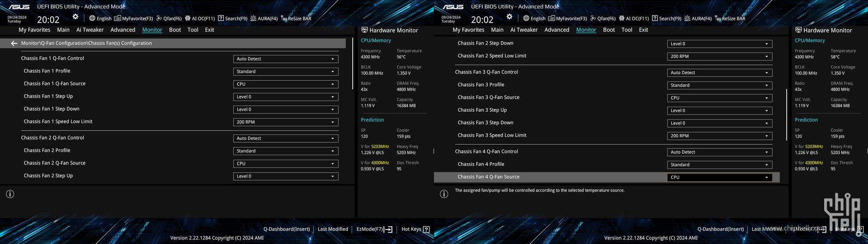Click the info icon in left BIOS screen
The image size is (868, 244).
click(x=10, y=194)
